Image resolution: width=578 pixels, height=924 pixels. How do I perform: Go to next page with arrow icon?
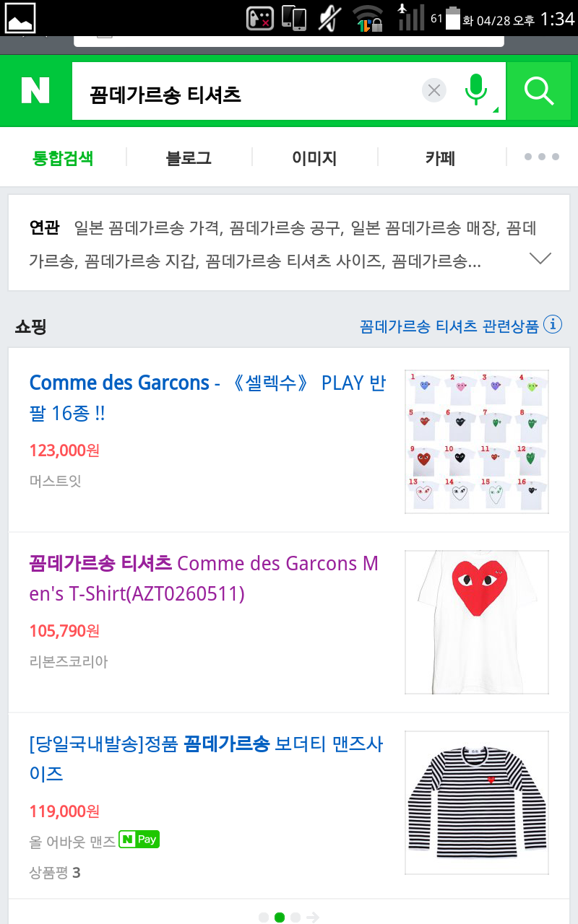coord(312,918)
